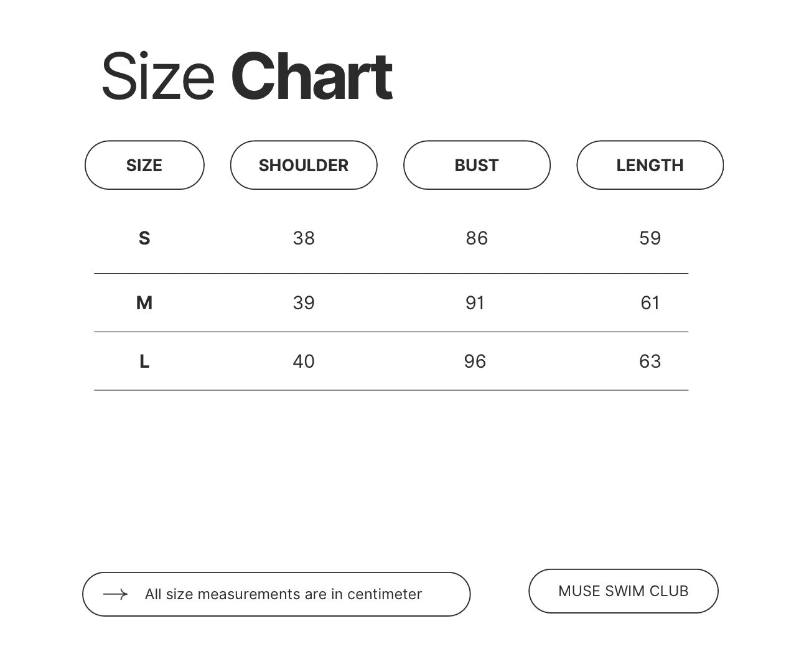Click length value 63 for size L
Viewport: 809px width, 672px height.
pyautogui.click(x=650, y=362)
